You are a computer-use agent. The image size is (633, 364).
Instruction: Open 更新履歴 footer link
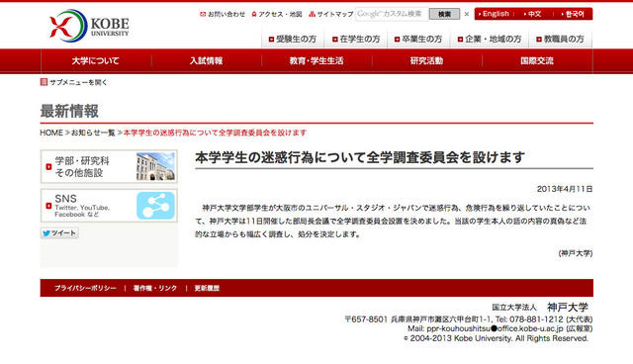pyautogui.click(x=207, y=288)
